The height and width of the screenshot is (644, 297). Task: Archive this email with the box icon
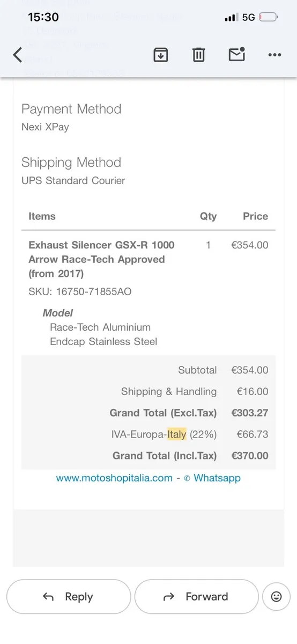click(x=161, y=54)
